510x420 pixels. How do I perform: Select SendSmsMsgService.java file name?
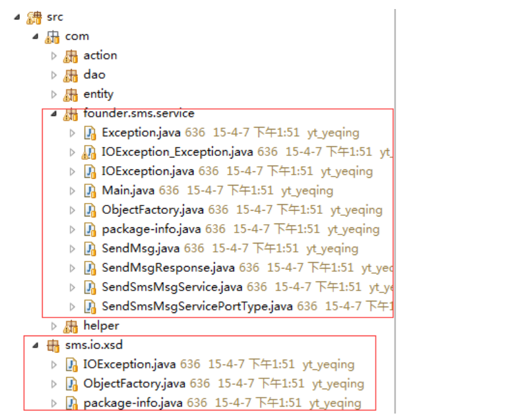coord(172,287)
